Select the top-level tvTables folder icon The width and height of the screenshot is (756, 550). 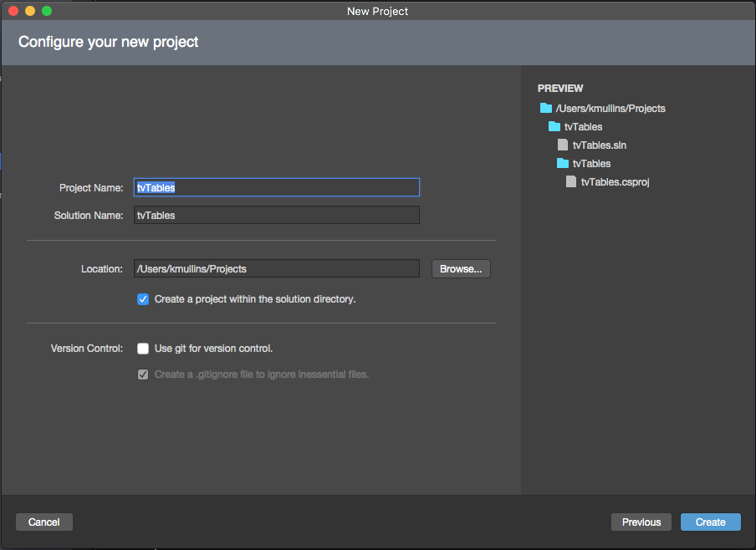coord(554,126)
